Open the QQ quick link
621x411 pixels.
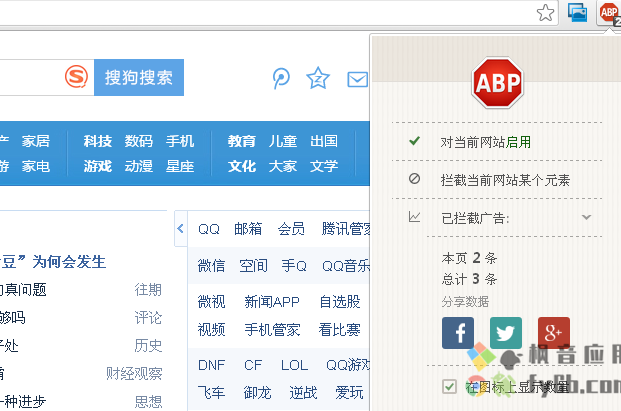point(209,229)
